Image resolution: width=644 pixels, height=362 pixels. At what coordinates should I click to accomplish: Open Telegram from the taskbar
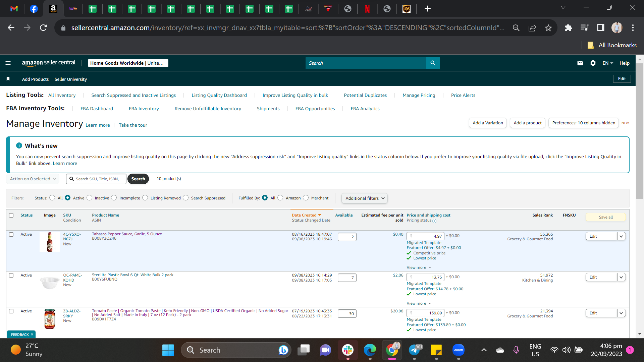[414, 350]
